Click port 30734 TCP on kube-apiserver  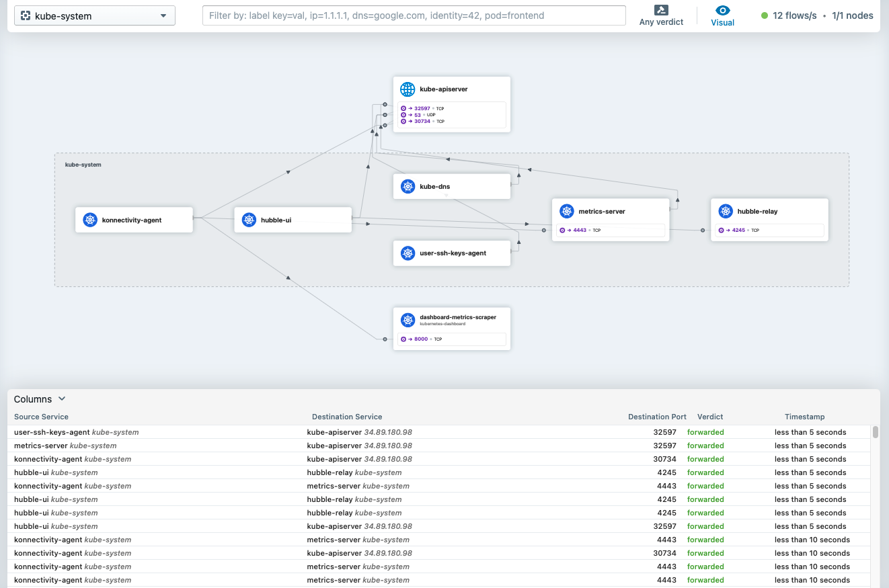click(422, 122)
